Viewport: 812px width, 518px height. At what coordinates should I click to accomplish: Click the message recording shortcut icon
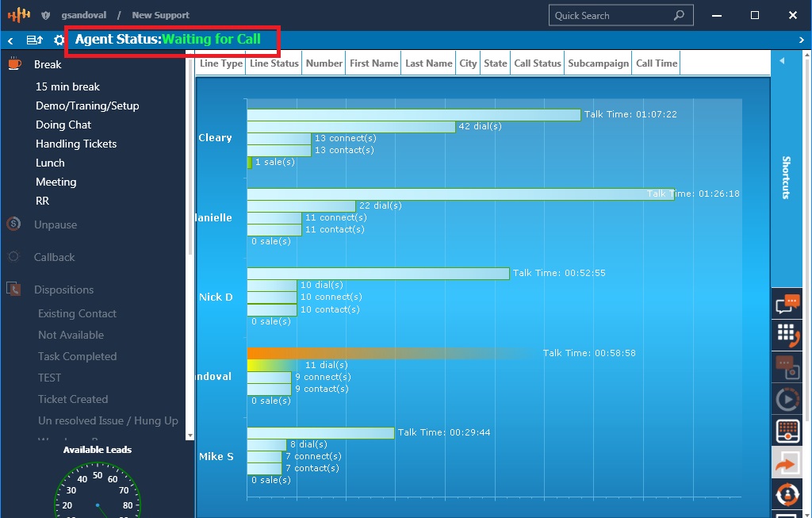pyautogui.click(x=787, y=367)
